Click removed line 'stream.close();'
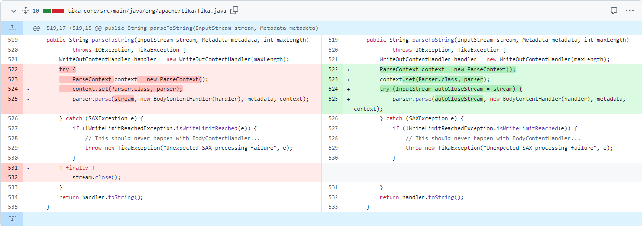Viewport: 644px width, 227px height. pyautogui.click(x=96, y=177)
